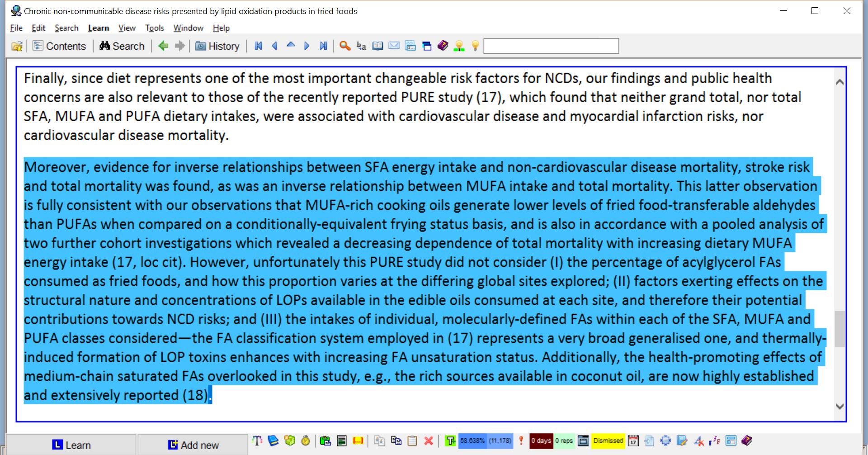868x455 pixels.
Task: Open the Learn menu
Action: point(99,28)
